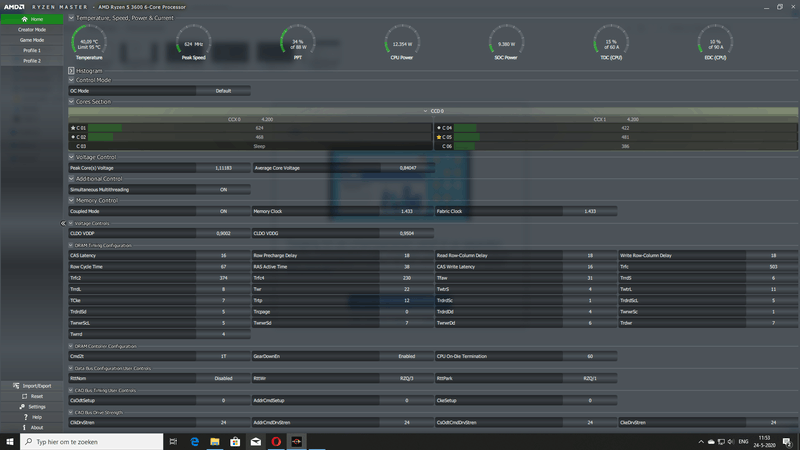This screenshot has height=450, width=800.
Task: Open the Home tab in the sidebar
Action: pos(32,19)
